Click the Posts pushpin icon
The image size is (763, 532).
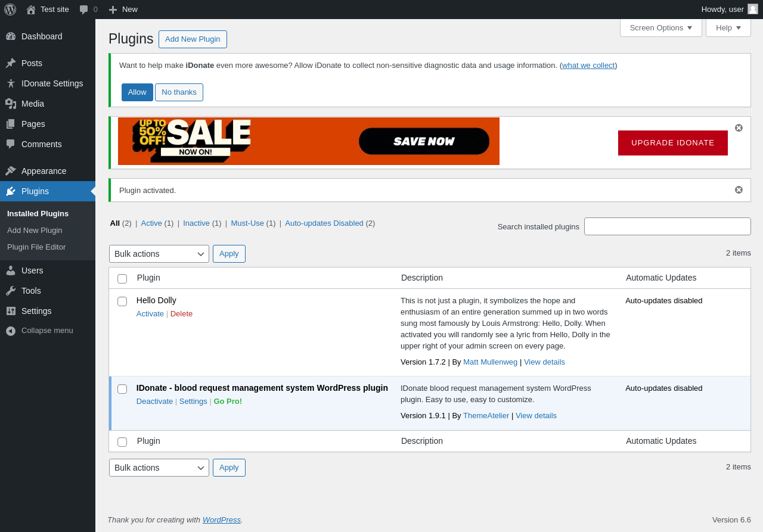pos(11,63)
